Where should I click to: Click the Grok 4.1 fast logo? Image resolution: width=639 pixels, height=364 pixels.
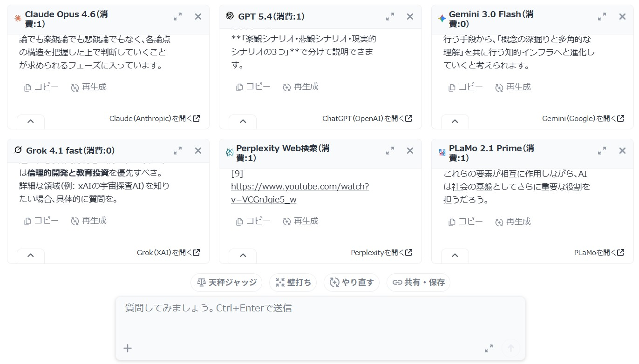pyautogui.click(x=18, y=150)
